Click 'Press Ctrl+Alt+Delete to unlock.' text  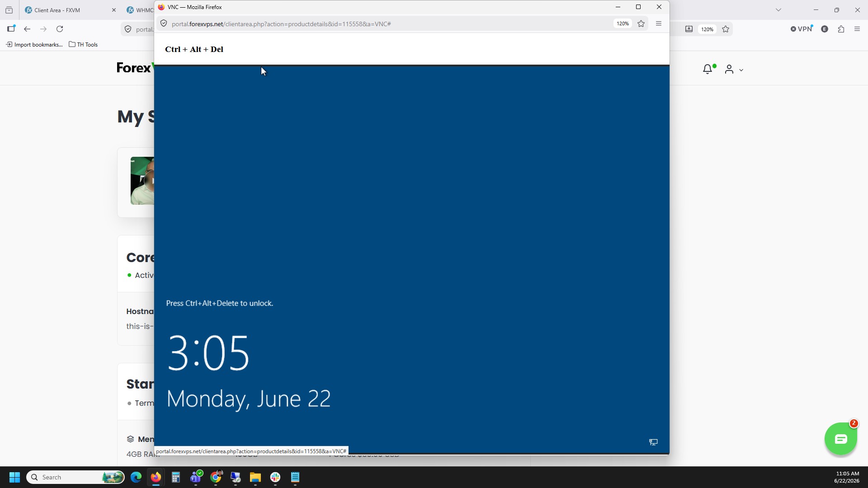[220, 303]
